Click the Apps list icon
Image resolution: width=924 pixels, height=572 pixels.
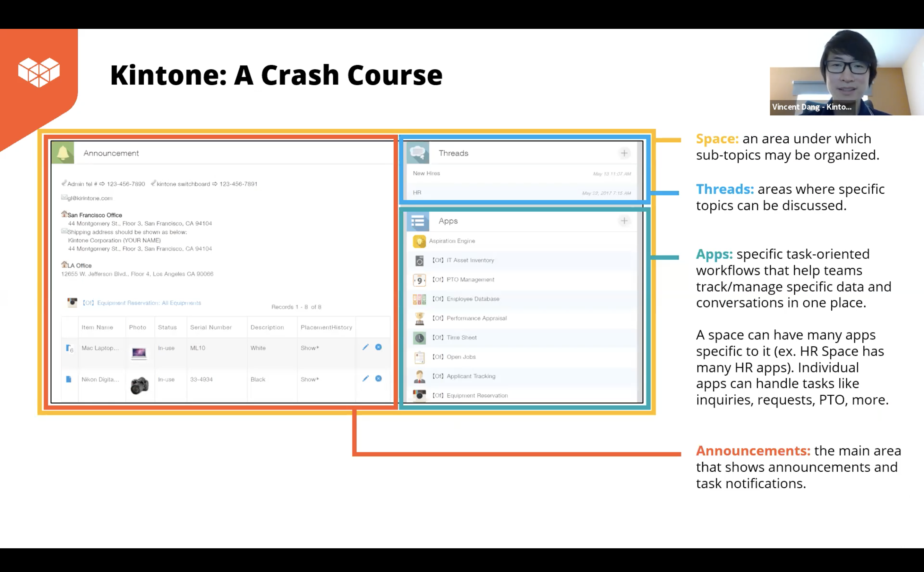pos(418,221)
